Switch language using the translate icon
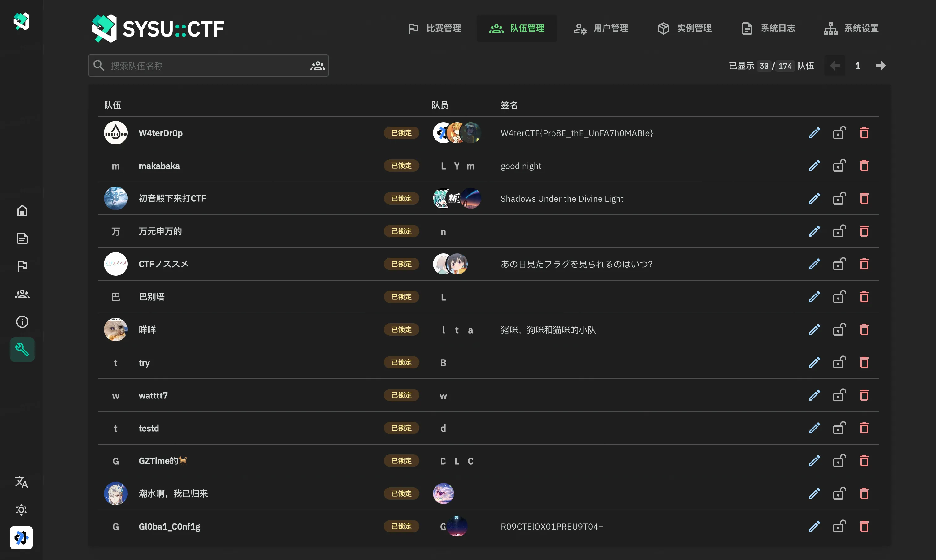Image resolution: width=936 pixels, height=560 pixels. [x=21, y=482]
